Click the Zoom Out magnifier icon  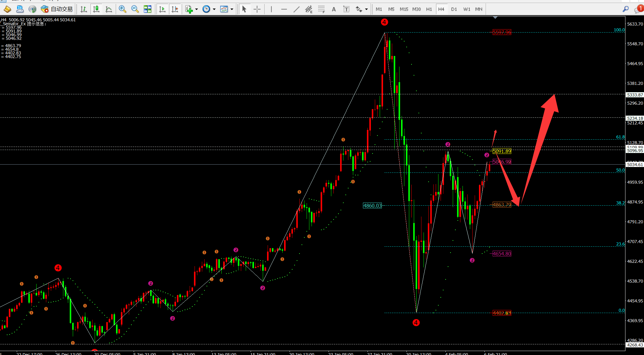[135, 9]
